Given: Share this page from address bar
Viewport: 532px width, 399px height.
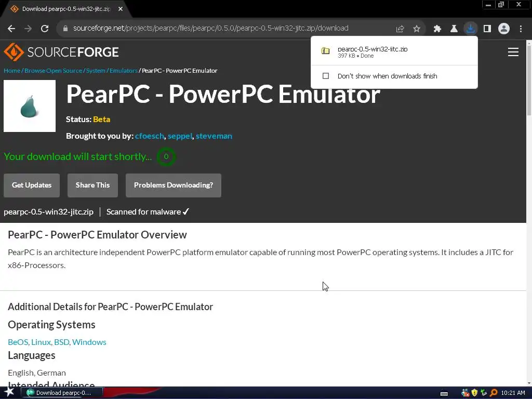Looking at the screenshot, I should (400, 29).
